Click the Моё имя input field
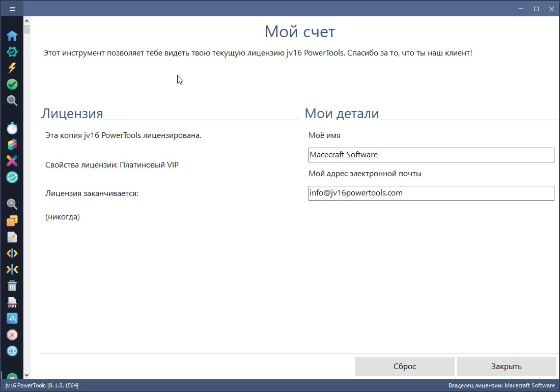The width and height of the screenshot is (560, 392). (431, 155)
